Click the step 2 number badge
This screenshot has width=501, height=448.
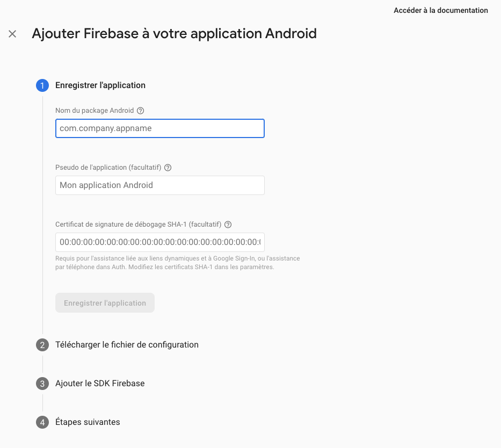click(42, 345)
